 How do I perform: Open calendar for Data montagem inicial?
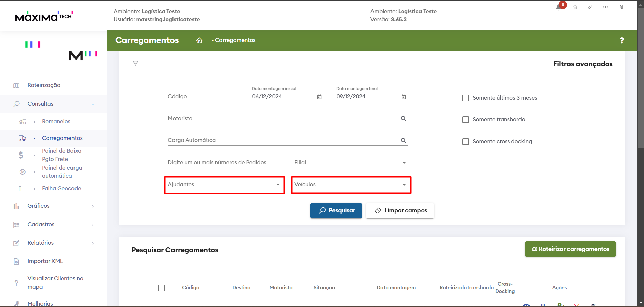point(319,97)
